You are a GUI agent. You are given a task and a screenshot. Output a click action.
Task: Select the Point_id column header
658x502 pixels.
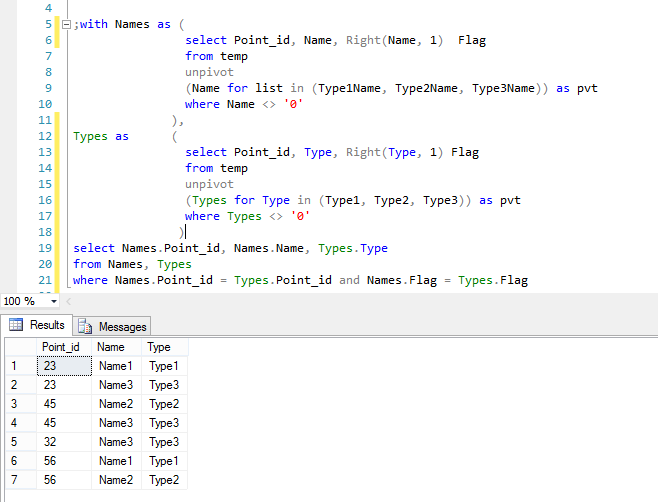[62, 347]
